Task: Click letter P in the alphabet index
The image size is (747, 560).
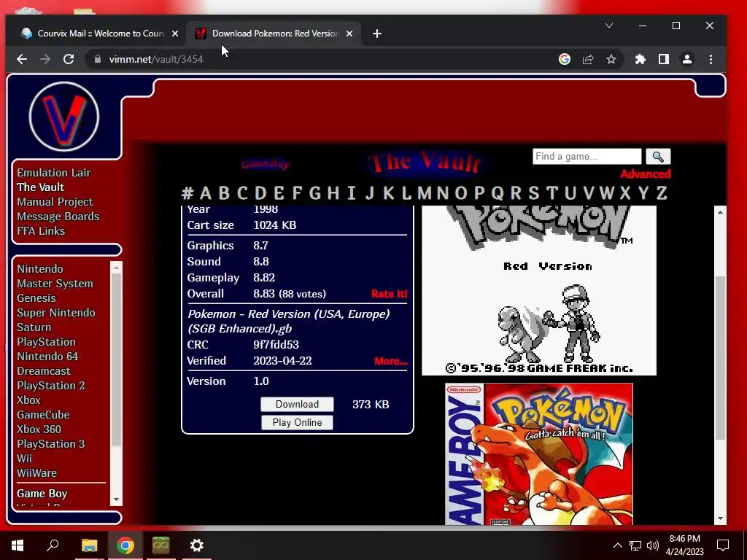Action: (x=479, y=193)
